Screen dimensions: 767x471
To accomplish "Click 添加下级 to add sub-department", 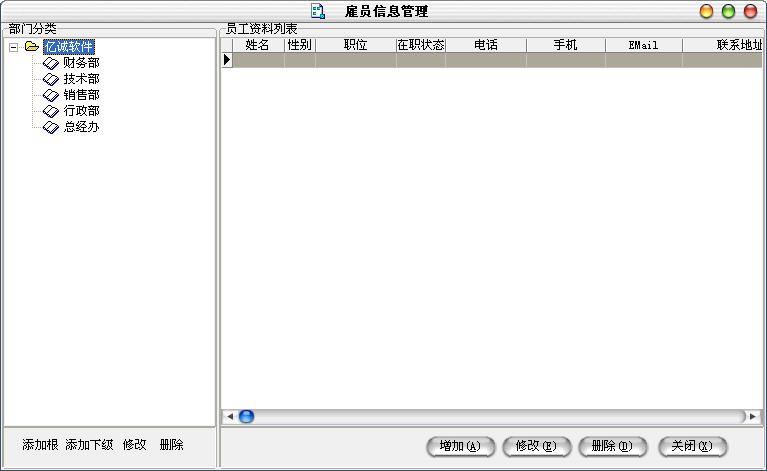I will [89, 445].
